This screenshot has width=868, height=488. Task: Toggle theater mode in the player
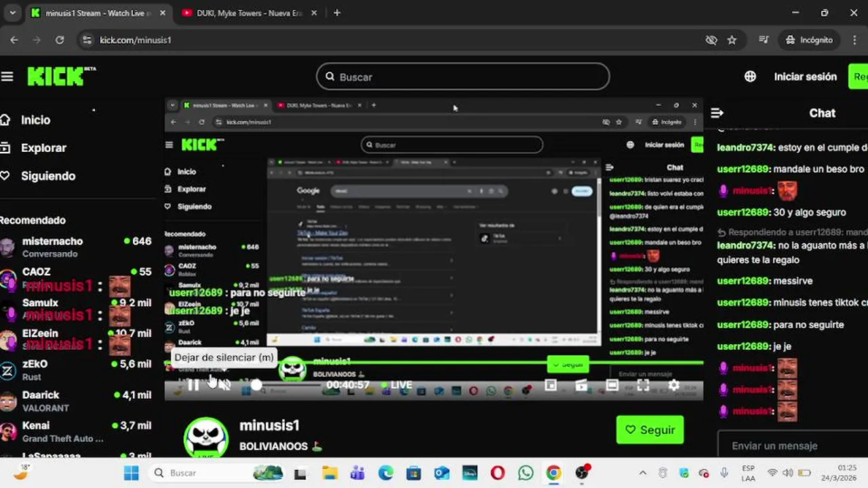click(x=612, y=385)
